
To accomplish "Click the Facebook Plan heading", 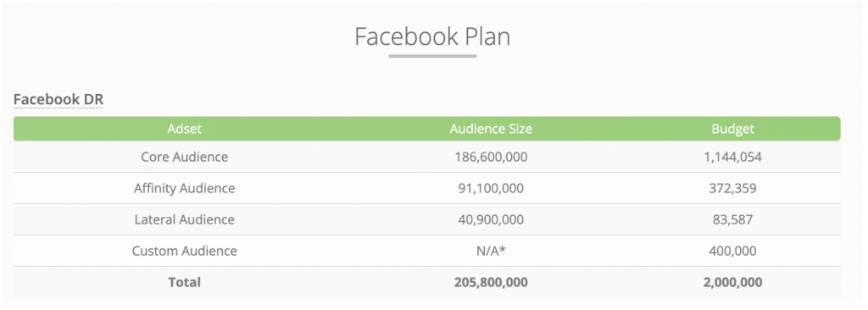I will [432, 36].
